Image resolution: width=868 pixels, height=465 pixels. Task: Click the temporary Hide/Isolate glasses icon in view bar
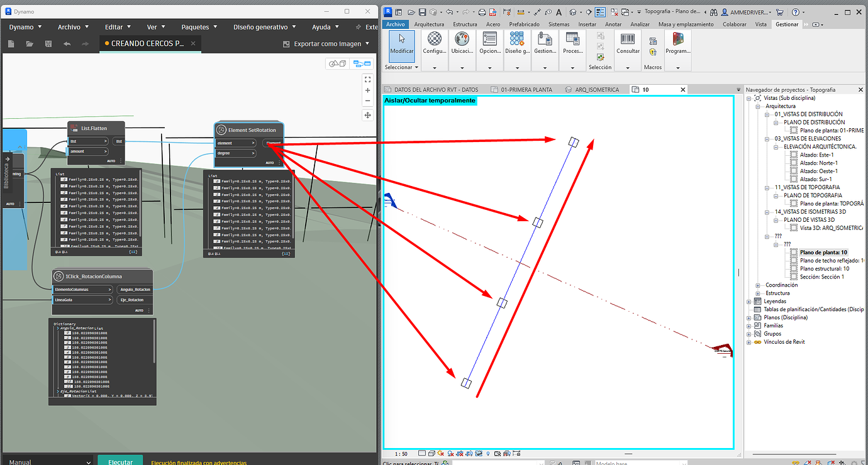click(x=479, y=453)
